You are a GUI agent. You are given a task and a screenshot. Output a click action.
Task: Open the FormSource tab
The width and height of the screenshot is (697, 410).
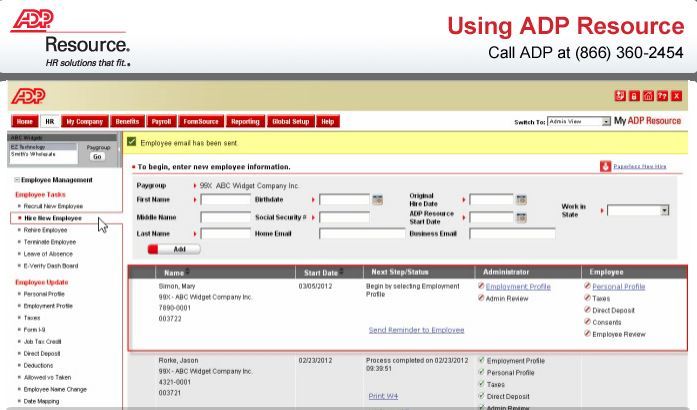[201, 121]
